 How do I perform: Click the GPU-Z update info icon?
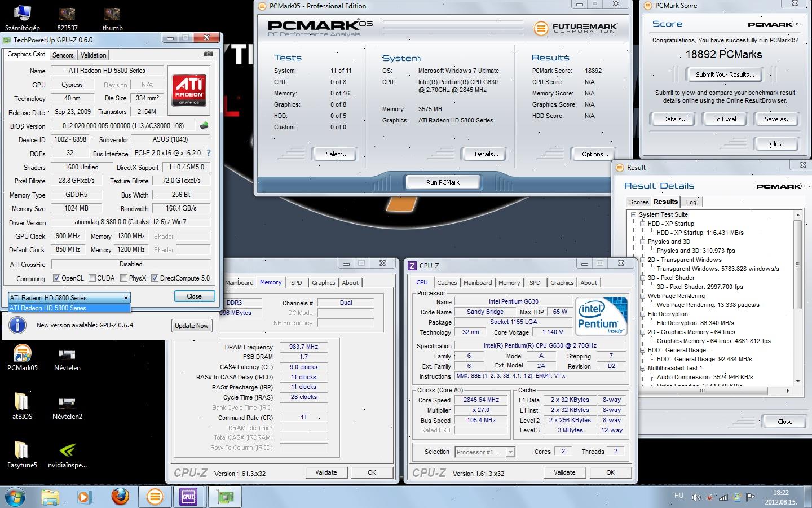pyautogui.click(x=18, y=325)
